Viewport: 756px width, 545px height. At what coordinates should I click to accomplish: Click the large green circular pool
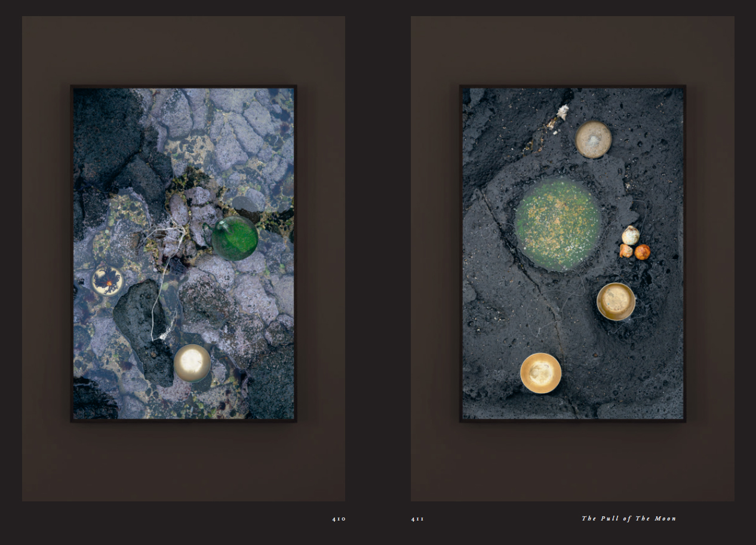click(558, 225)
